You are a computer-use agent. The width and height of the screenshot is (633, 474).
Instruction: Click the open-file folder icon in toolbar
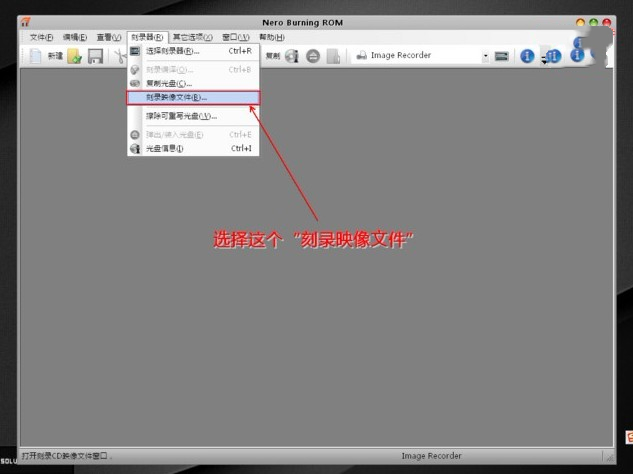pyautogui.click(x=75, y=56)
